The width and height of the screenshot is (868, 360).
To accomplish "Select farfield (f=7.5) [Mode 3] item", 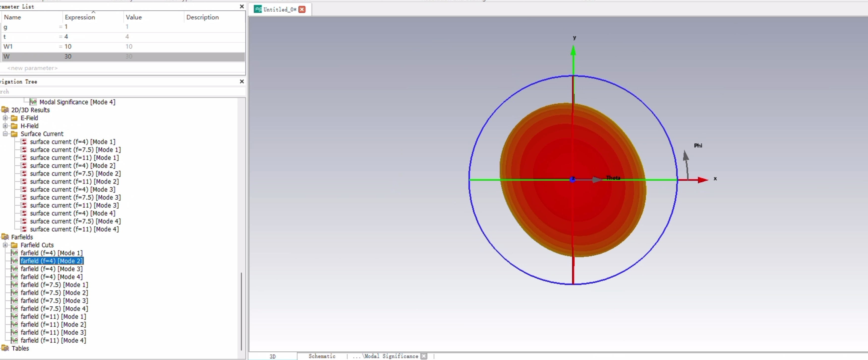I will (x=54, y=301).
